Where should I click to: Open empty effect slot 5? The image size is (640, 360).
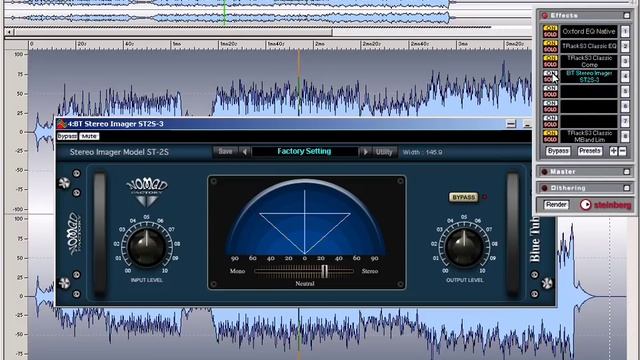[x=589, y=91]
